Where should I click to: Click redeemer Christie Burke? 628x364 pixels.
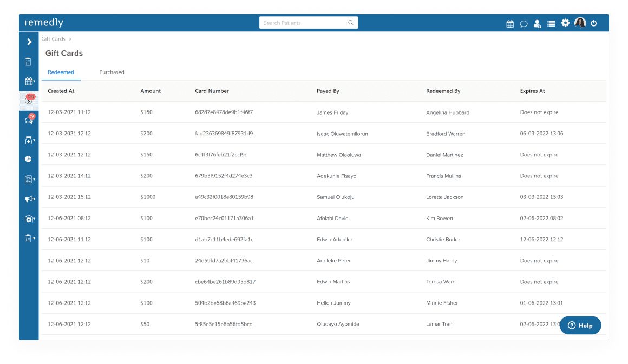point(443,240)
